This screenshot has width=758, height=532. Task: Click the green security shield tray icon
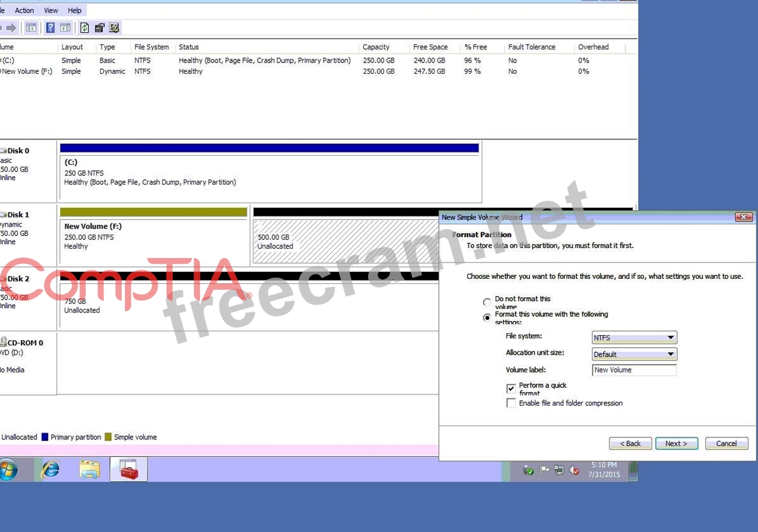pos(529,470)
